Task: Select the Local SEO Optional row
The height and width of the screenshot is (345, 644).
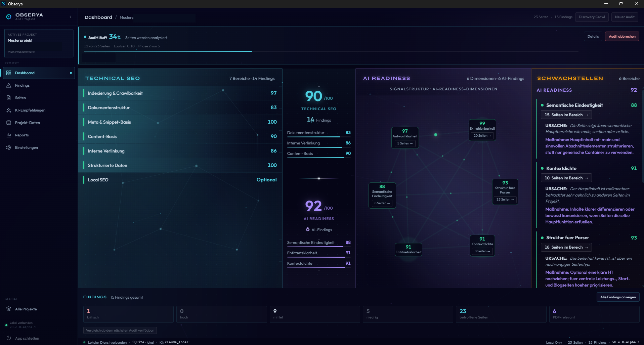Action: tap(180, 180)
